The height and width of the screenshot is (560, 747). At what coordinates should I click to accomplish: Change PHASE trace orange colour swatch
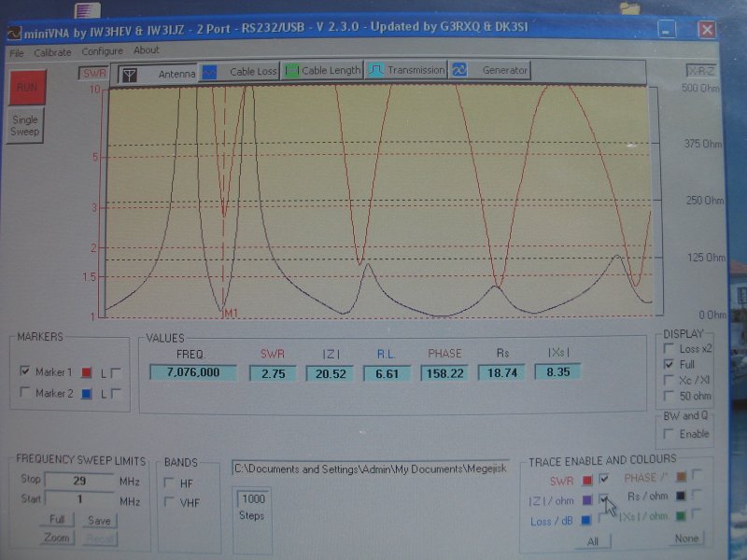pos(681,476)
